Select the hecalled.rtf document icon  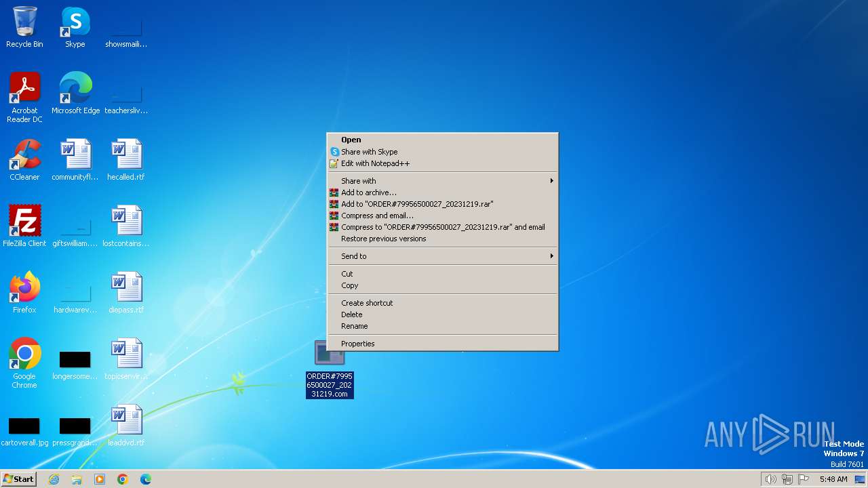click(x=126, y=160)
